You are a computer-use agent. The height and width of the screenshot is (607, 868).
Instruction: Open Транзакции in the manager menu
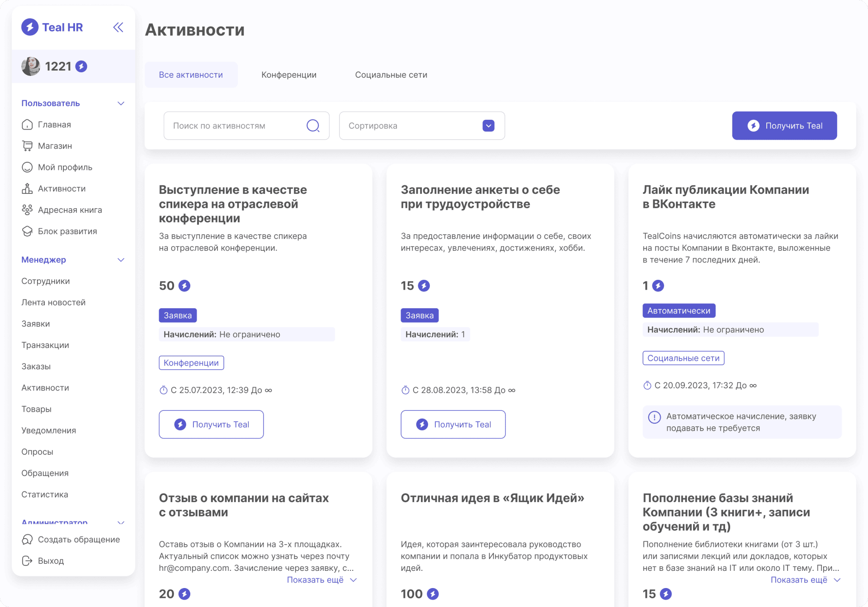(45, 345)
